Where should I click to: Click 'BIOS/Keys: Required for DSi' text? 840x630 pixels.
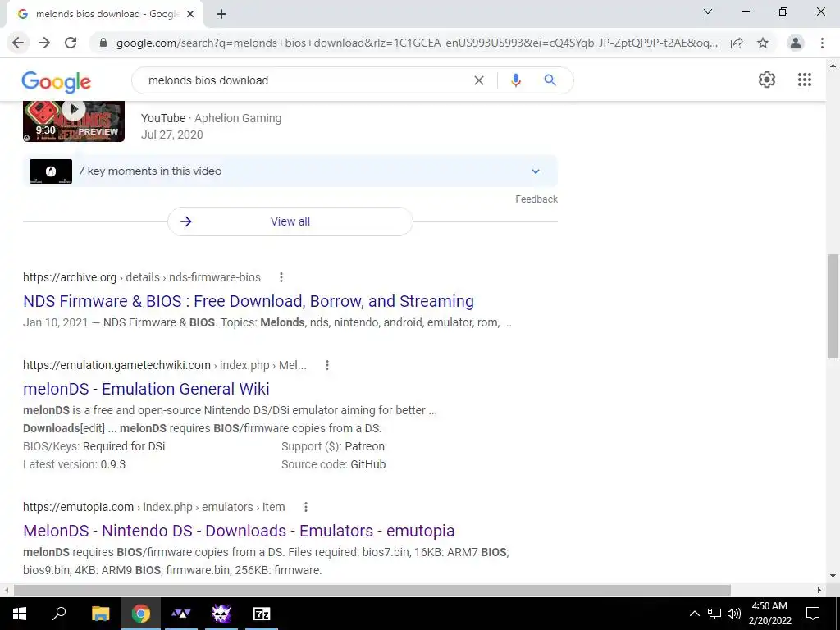pyautogui.click(x=94, y=446)
